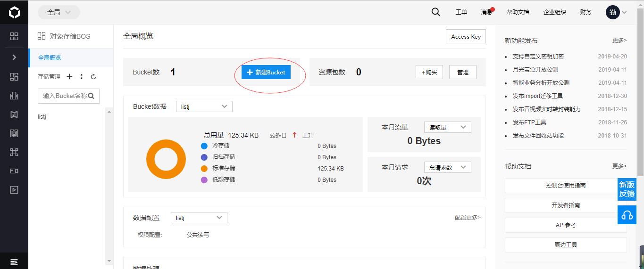This screenshot has height=269, width=644.
Task: Click the building-shaped icon in the dark sidebar
Action: 14,96
